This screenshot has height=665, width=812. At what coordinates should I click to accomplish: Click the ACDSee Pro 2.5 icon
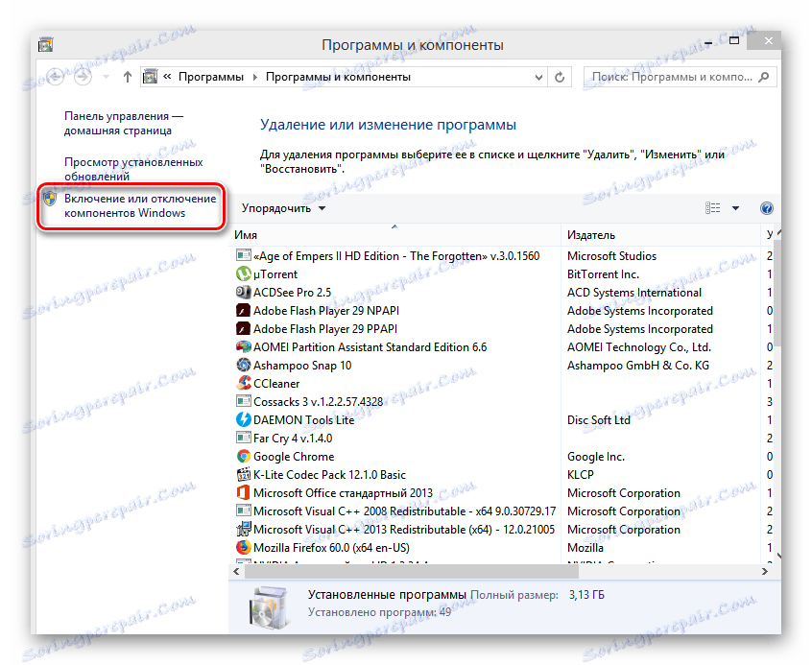[244, 292]
